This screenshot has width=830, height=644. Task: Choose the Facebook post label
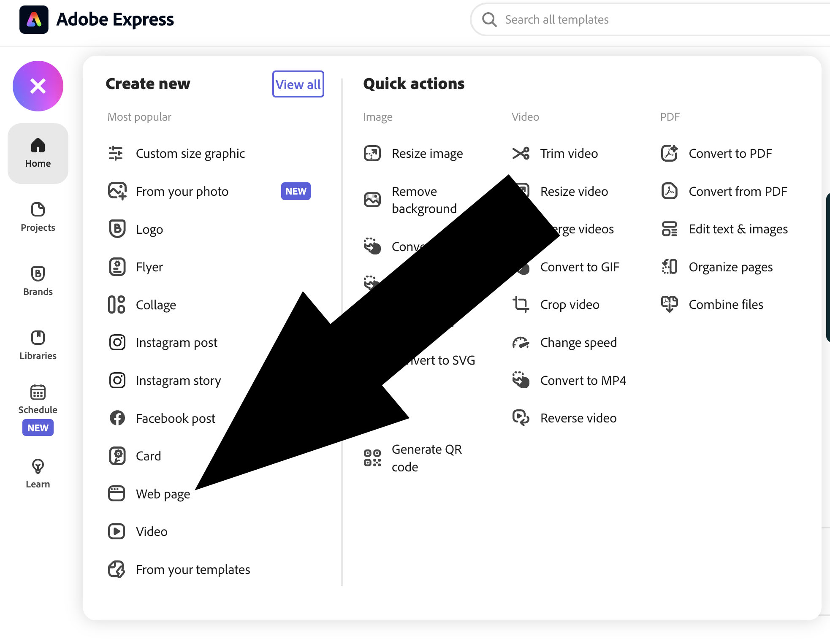[x=176, y=419]
